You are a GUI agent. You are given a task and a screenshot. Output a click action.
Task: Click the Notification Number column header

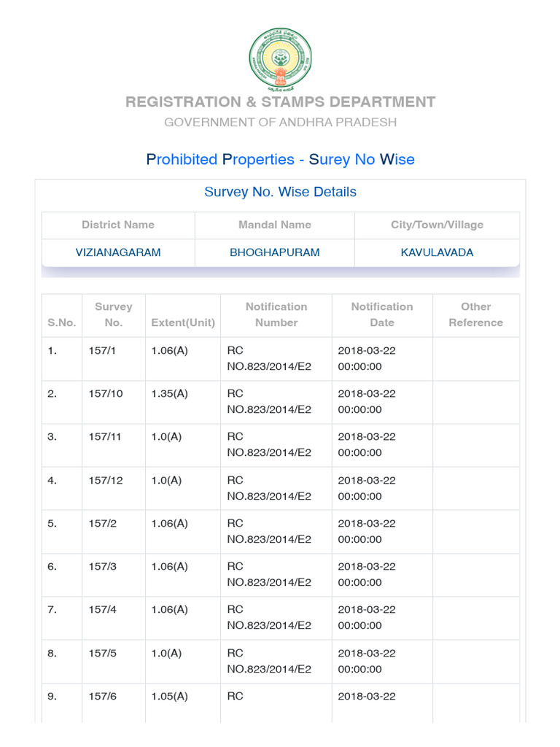tap(276, 314)
